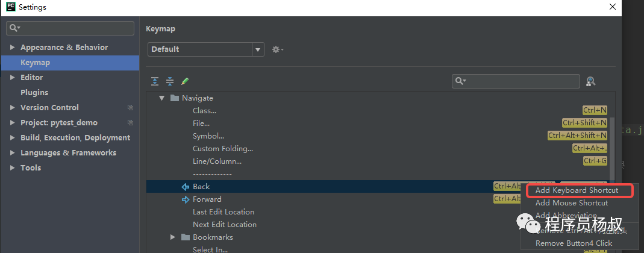Select Last Edit Location action
This screenshot has width=644, height=253.
223,212
